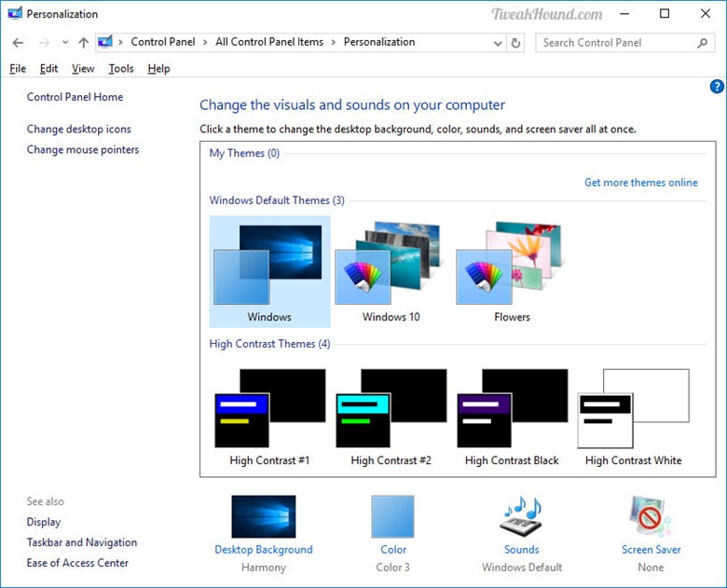
Task: Click the Color swatch icon
Action: 392,516
